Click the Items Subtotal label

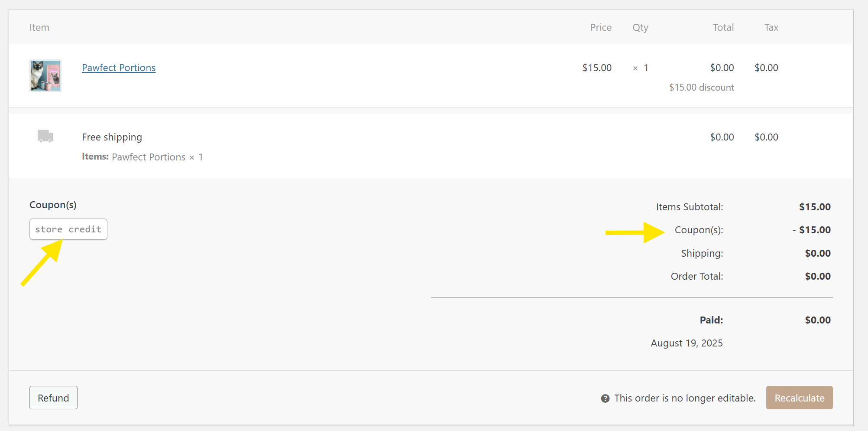coord(690,207)
